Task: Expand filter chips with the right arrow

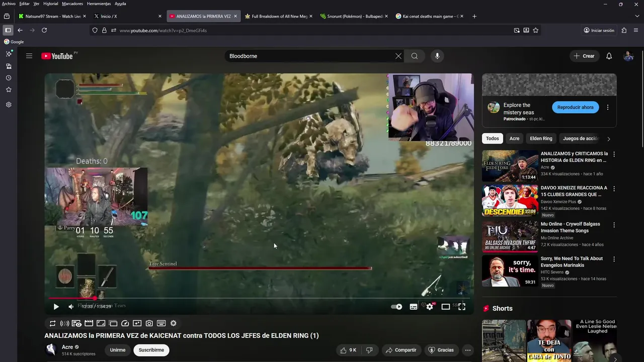Action: point(609,139)
